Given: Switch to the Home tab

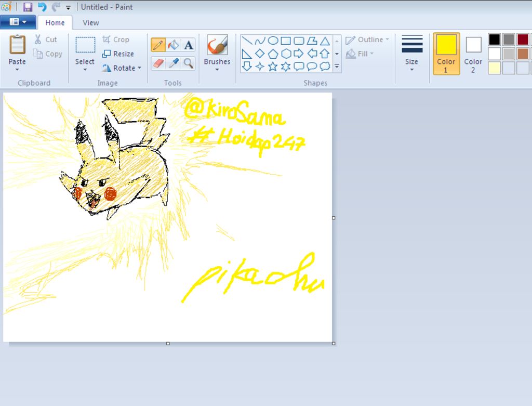Looking at the screenshot, I should [55, 23].
